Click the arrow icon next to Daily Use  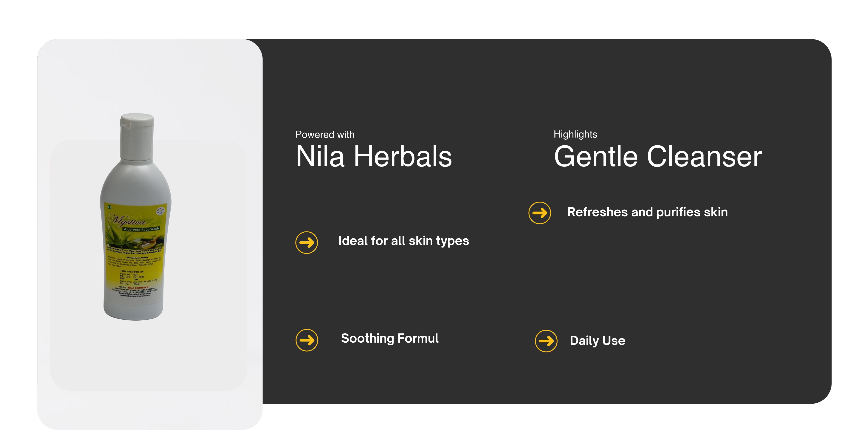(546, 341)
